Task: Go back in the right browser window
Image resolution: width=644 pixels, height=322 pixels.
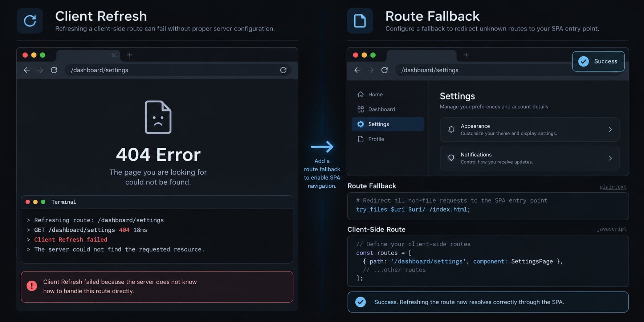Action: click(357, 70)
